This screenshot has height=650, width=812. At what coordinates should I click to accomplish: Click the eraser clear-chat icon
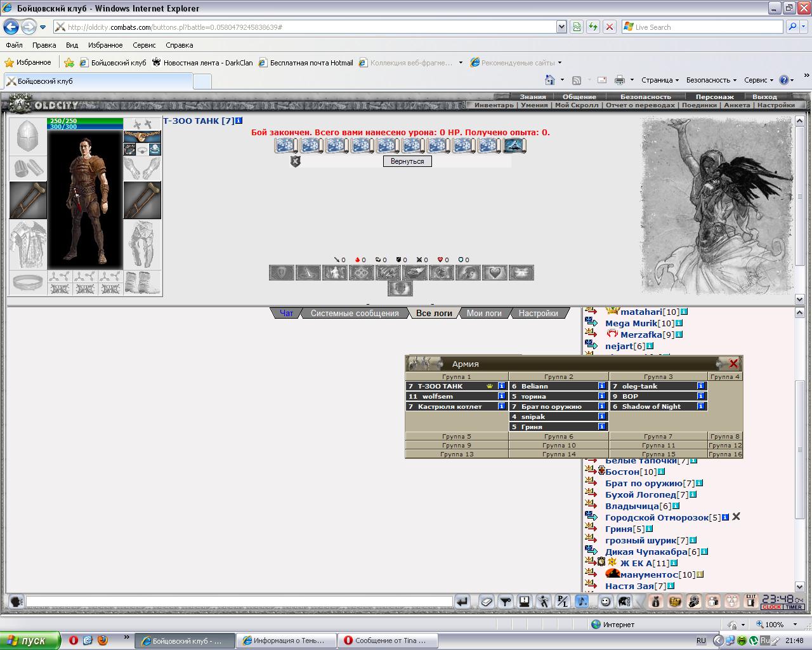pos(487,601)
